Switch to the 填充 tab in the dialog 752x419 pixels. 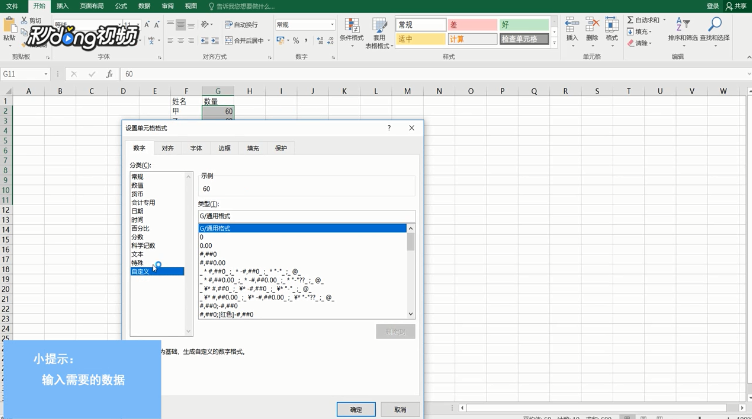click(x=253, y=148)
